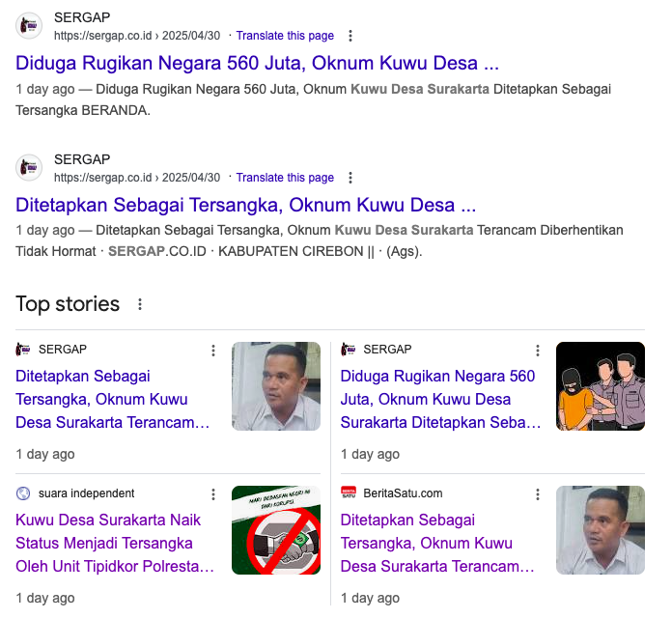Open more options for SERGAP 'Ditetapkan Sebagai' top story

tap(213, 351)
